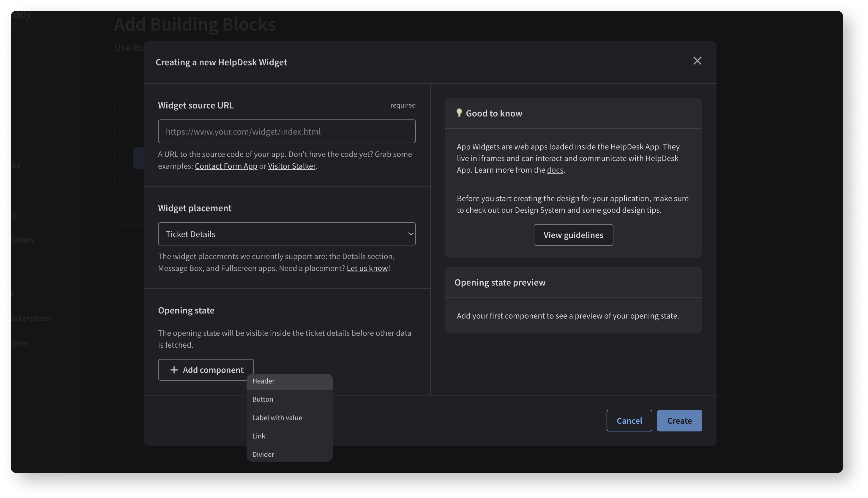Cancel creating the HelpDesk widget
Viewport: 868px width, 498px height.
point(629,420)
